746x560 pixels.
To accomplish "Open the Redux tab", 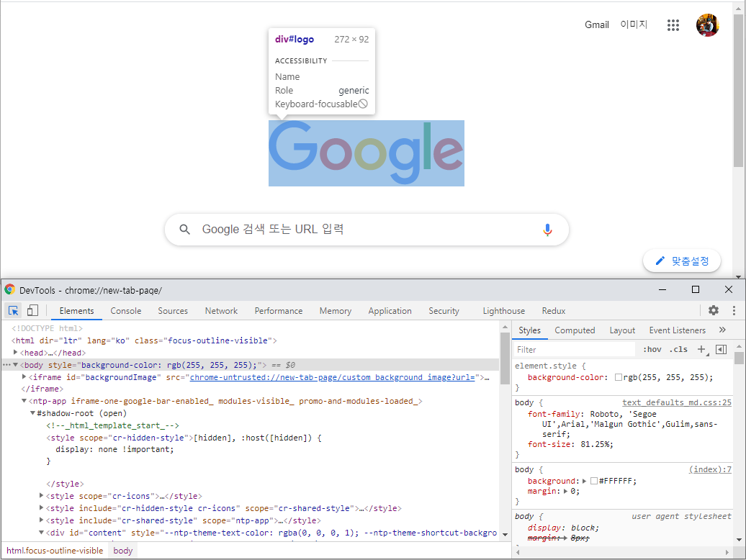I will click(553, 310).
